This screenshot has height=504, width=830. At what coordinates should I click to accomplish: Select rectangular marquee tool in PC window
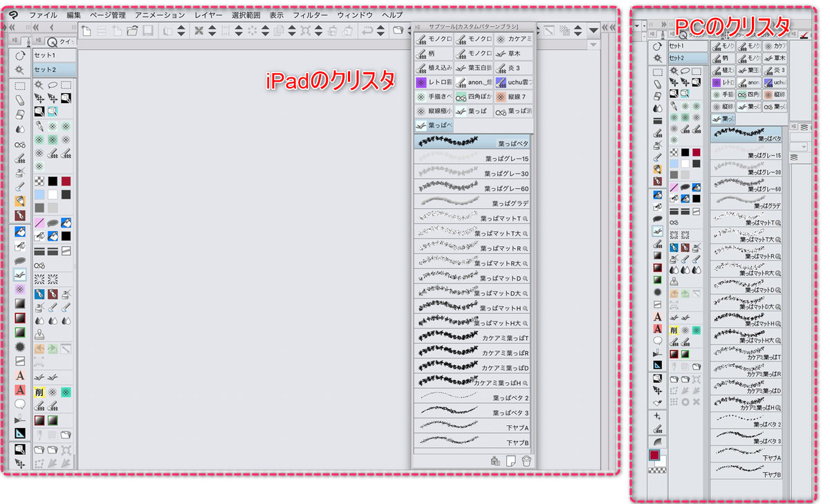[658, 73]
